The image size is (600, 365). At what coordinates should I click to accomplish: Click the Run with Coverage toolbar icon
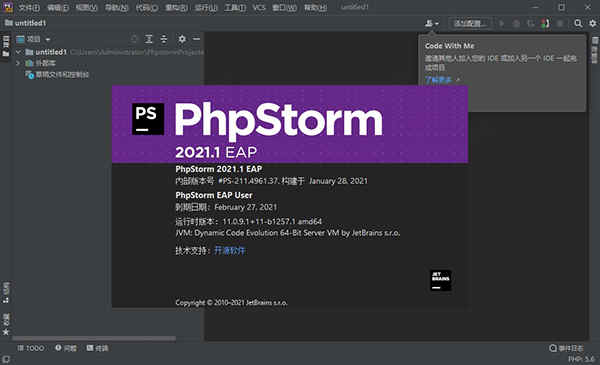coord(531,24)
